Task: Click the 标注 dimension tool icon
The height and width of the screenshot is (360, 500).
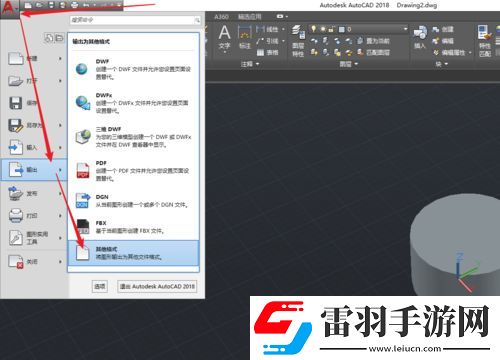Action: point(245,37)
